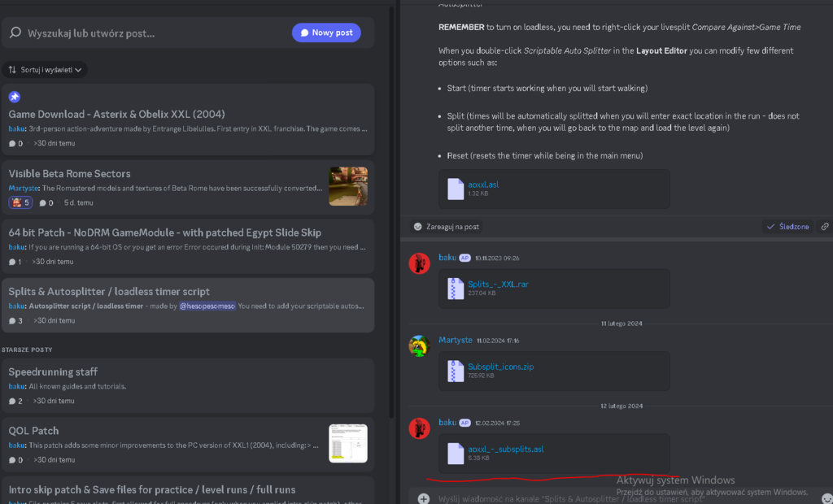833x504 pixels.
Task: Click the emoji picker icon in message box
Action: (x=826, y=499)
